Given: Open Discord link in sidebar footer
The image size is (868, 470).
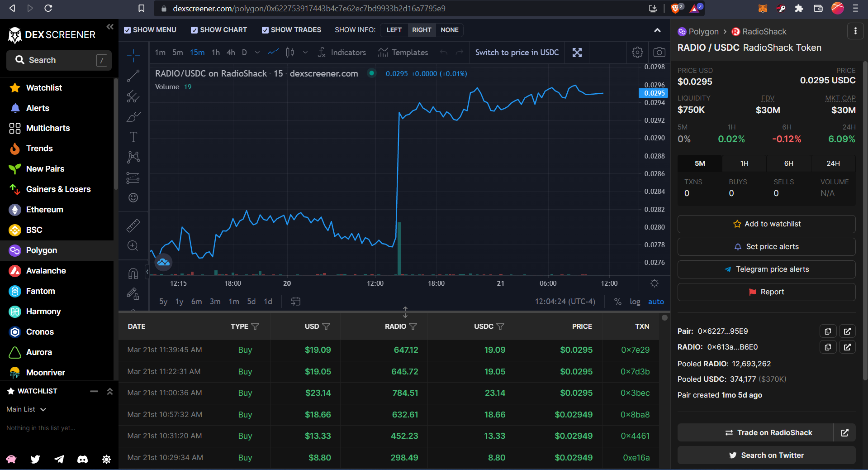Looking at the screenshot, I should coord(83,459).
